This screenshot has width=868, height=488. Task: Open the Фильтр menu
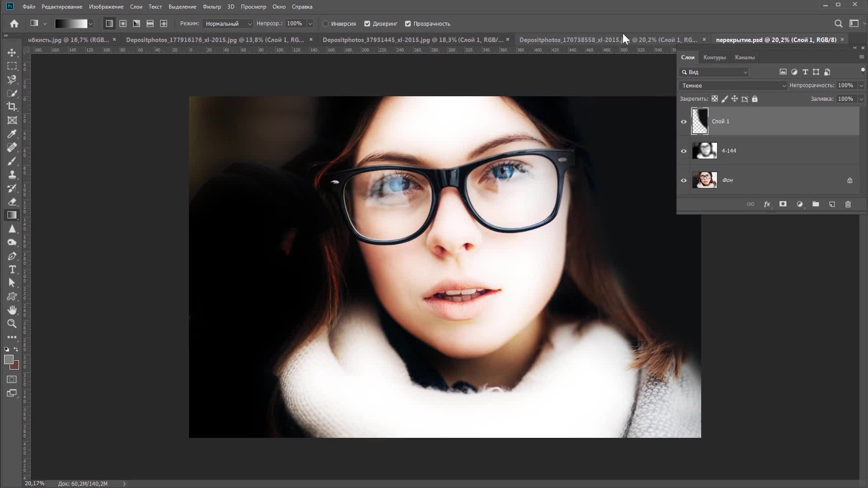pos(212,7)
